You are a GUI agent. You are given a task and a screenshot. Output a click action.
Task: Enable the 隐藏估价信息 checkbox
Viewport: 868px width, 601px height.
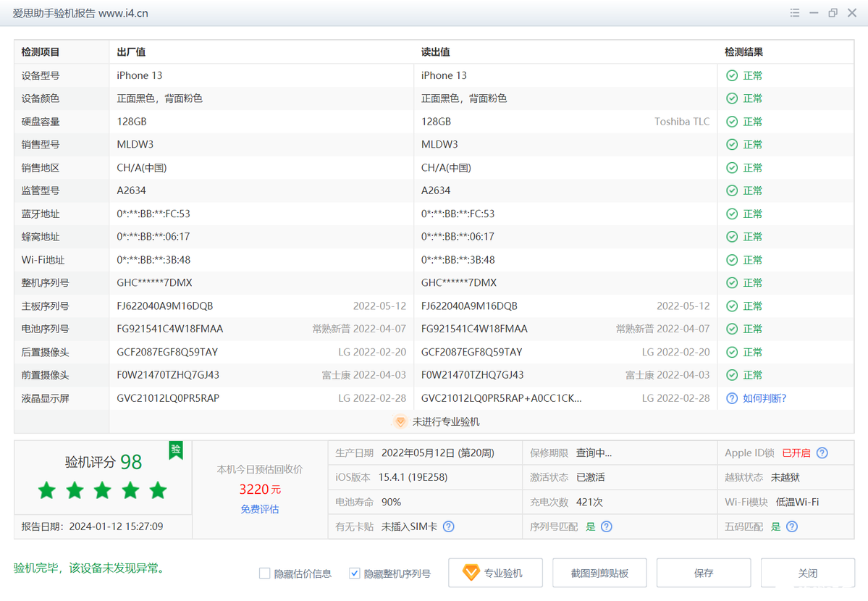265,573
